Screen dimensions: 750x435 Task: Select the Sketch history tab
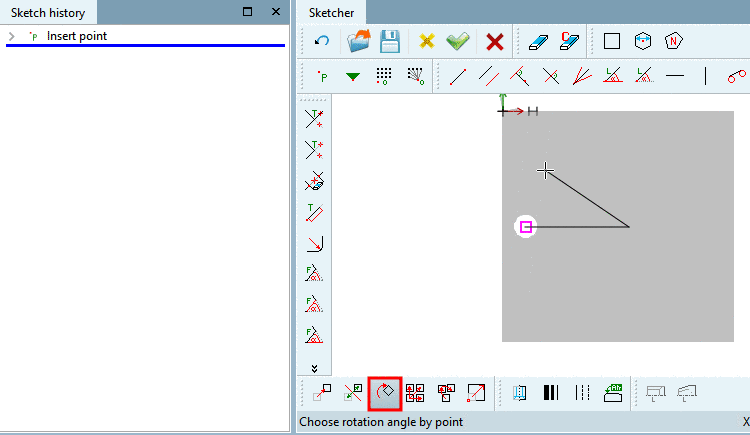coord(48,13)
